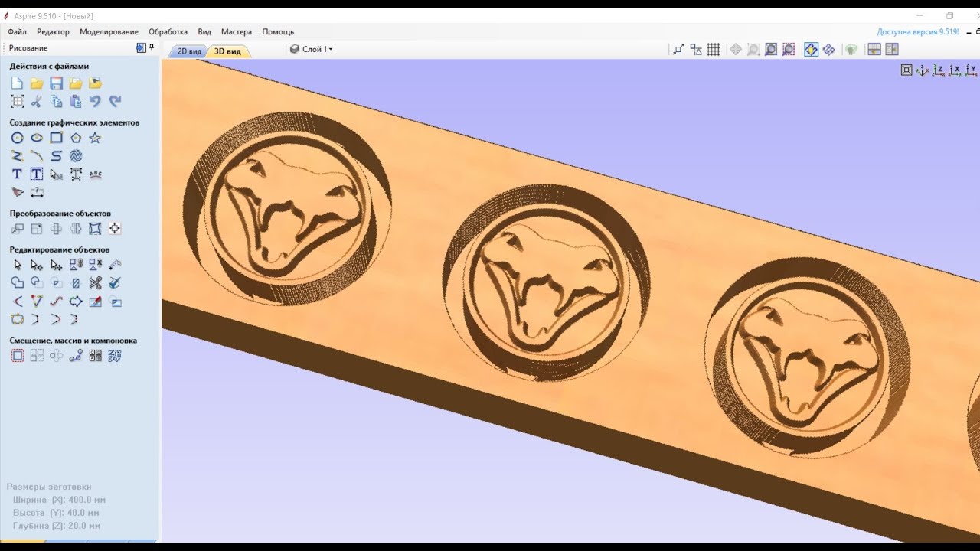Cut selected objects with scissors icon
This screenshot has height=551, width=980.
pos(37,101)
